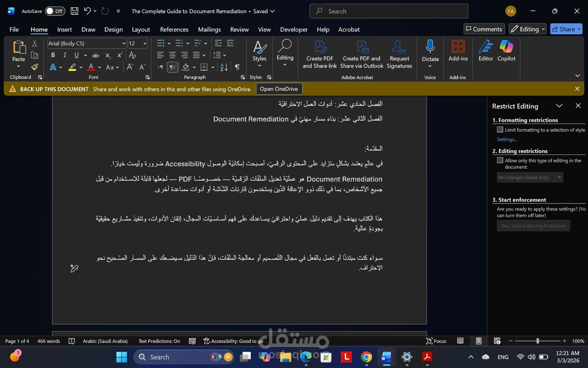Apply Subscript formatting

108,55
